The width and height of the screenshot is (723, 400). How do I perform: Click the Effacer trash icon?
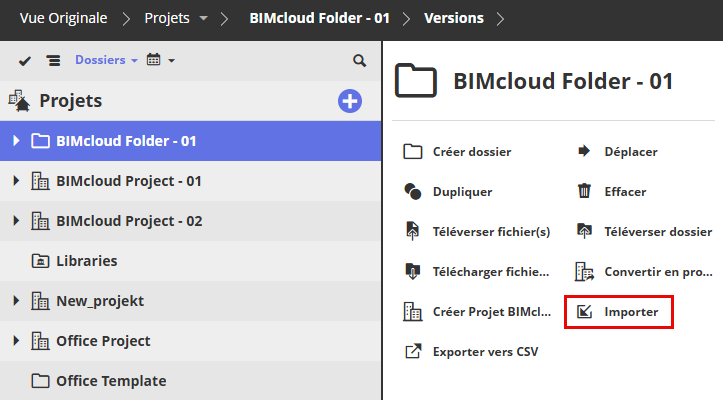point(585,192)
